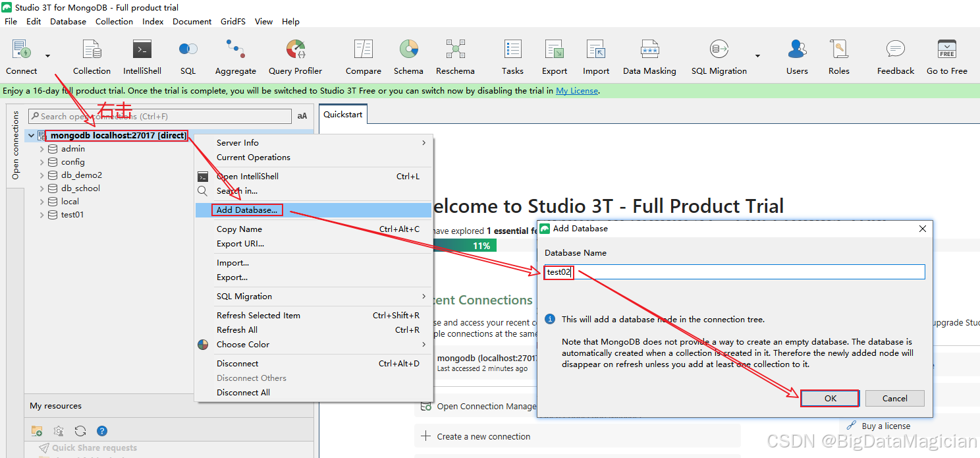Viewport: 980px width, 458px height.
Task: Click the Database Name input field
Action: click(734, 272)
